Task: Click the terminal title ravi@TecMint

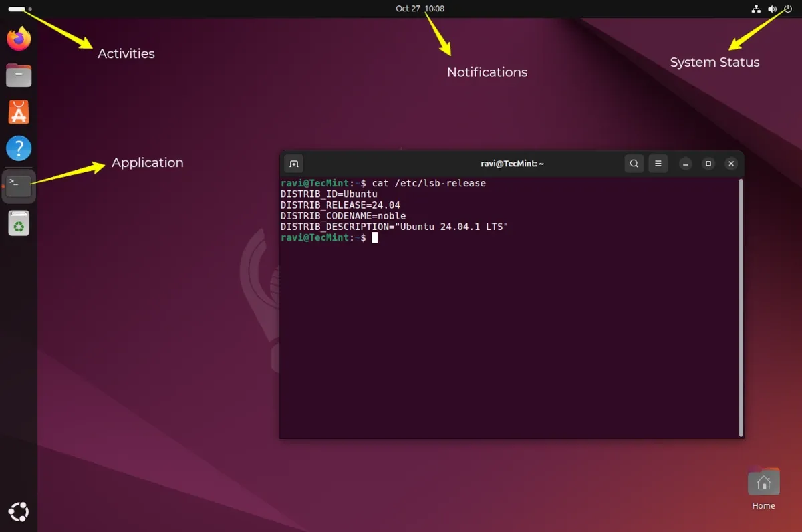Action: 512,164
